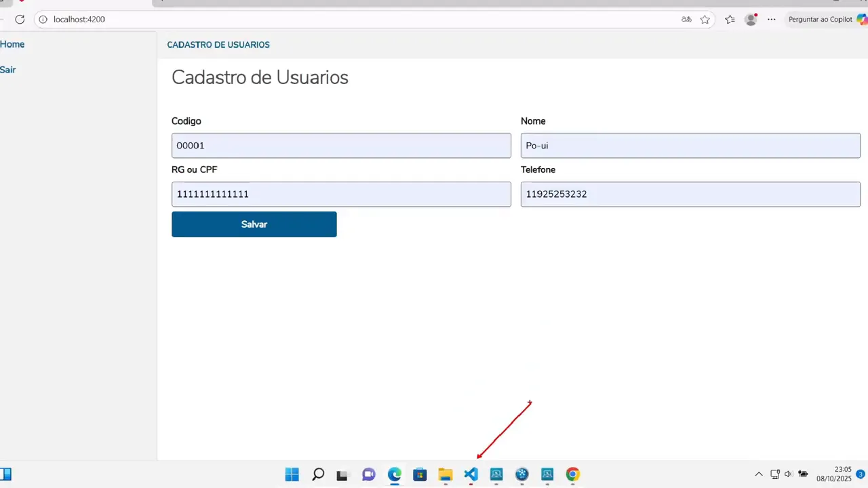Select the Sair menu item
This screenshot has width=868, height=488.
[7, 70]
